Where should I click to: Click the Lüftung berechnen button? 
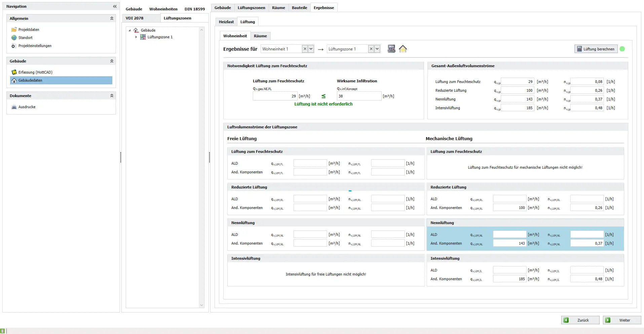point(596,49)
